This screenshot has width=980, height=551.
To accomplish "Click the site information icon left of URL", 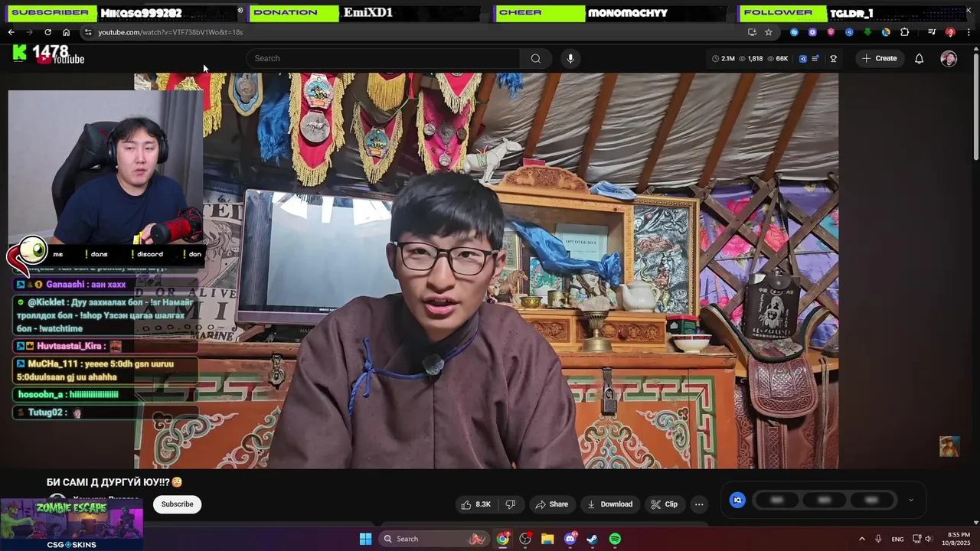I will pos(88,32).
